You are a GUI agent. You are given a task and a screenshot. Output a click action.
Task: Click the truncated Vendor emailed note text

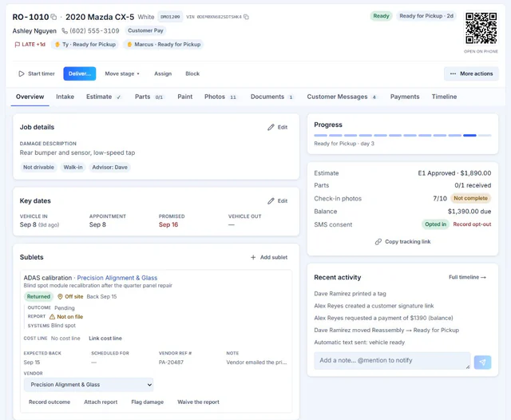pyautogui.click(x=256, y=363)
